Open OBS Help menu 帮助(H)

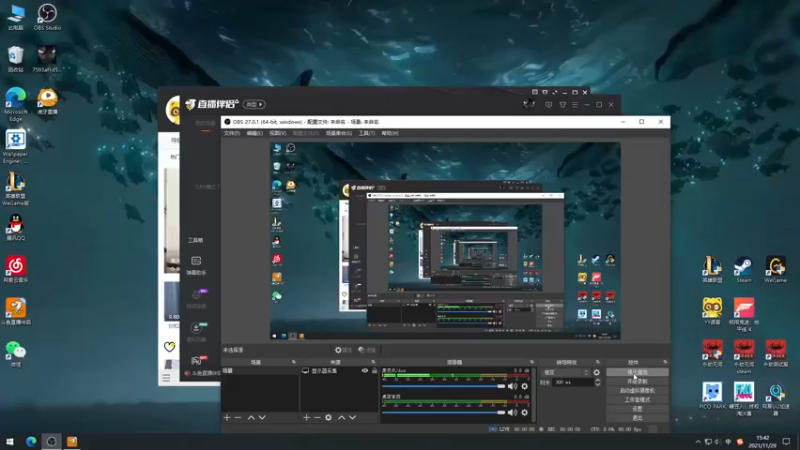390,133
